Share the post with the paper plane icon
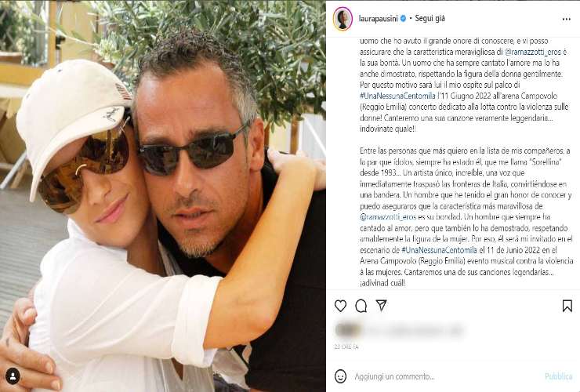580x392 pixels. pos(382,305)
